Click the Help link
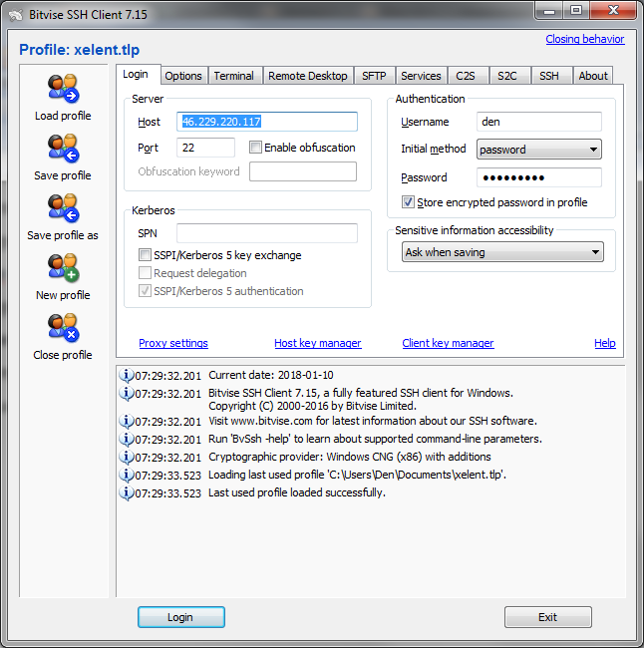 (605, 343)
